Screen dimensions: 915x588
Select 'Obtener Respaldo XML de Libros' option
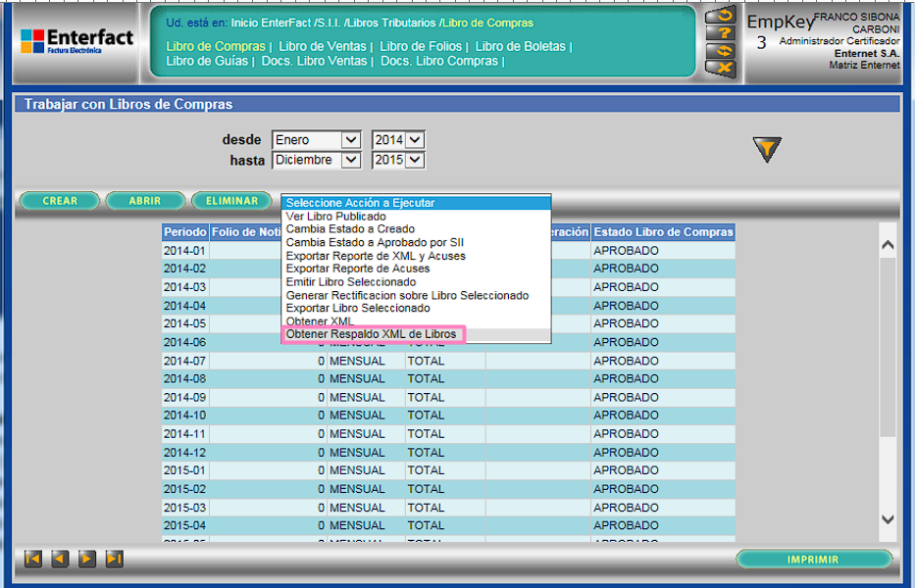tap(371, 334)
